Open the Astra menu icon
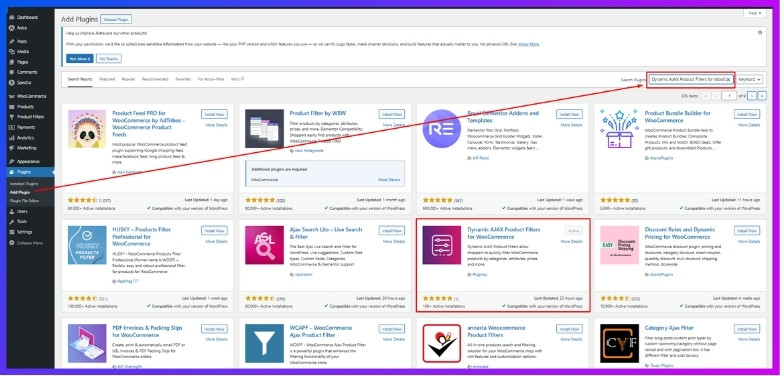 point(11,27)
